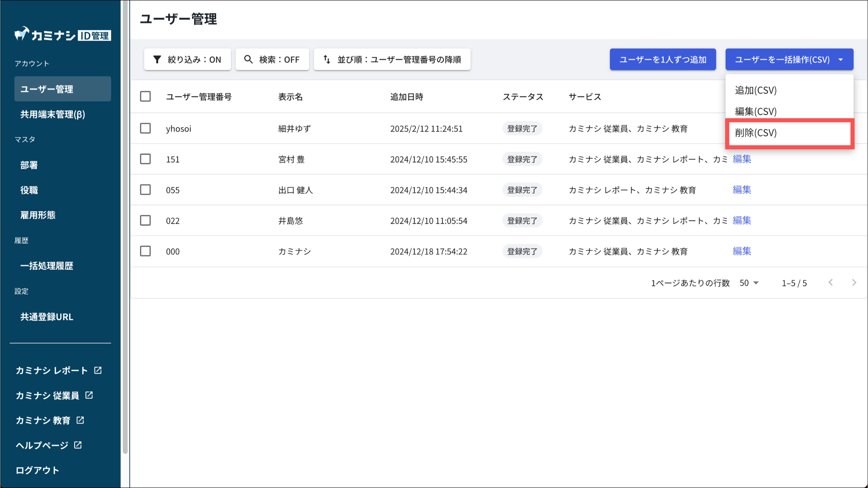
Task: Go to next page arrow
Action: point(854,282)
